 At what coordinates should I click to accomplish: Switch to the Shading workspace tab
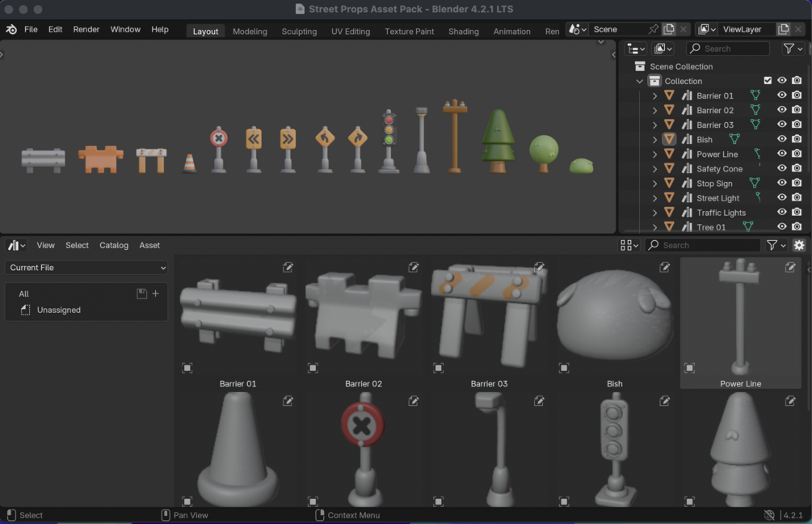464,32
